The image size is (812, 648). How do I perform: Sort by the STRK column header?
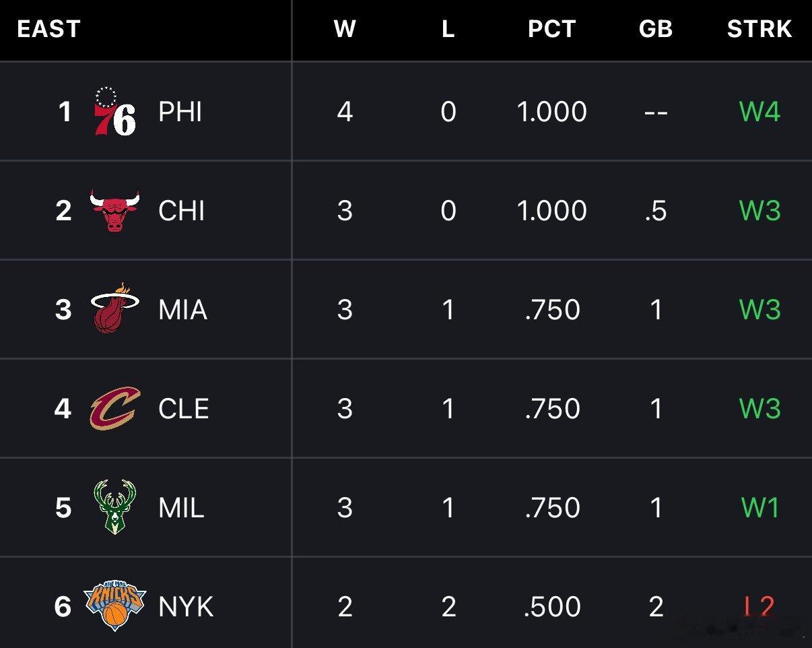pyautogui.click(x=759, y=29)
